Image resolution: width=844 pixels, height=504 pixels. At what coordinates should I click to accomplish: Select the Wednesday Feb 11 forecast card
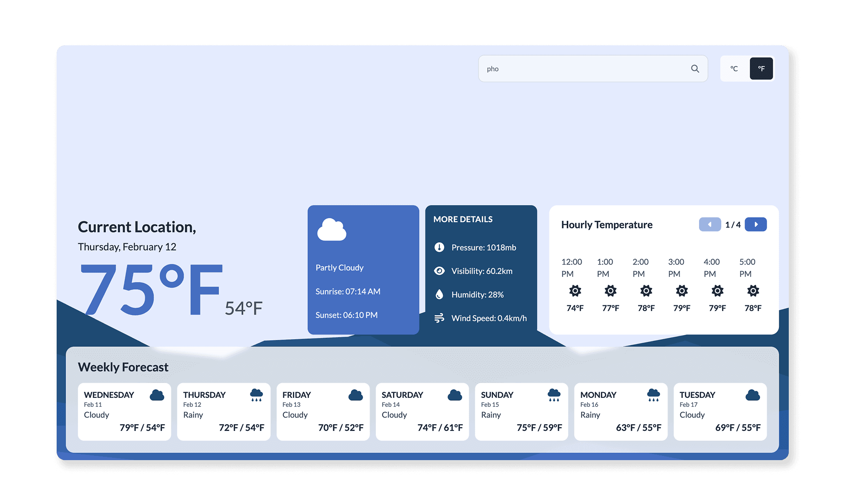pyautogui.click(x=125, y=412)
